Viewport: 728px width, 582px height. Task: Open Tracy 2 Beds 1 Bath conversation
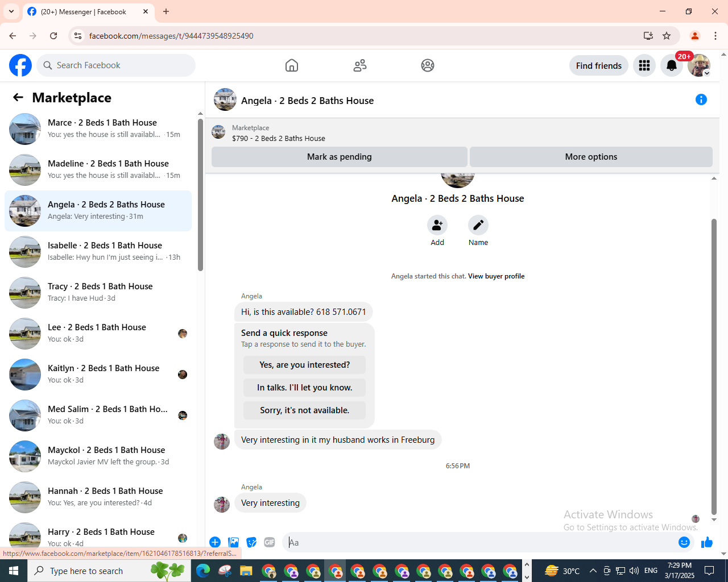[98, 293]
